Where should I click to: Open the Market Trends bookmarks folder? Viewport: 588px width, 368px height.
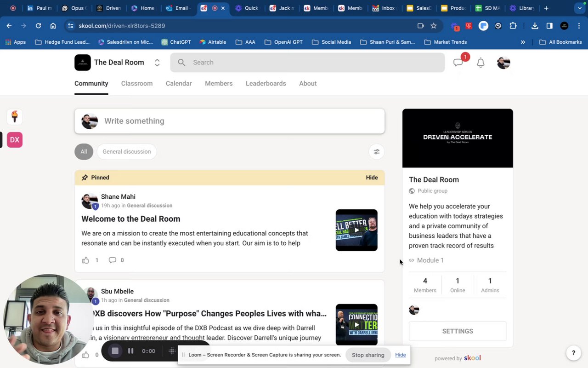[x=445, y=42]
